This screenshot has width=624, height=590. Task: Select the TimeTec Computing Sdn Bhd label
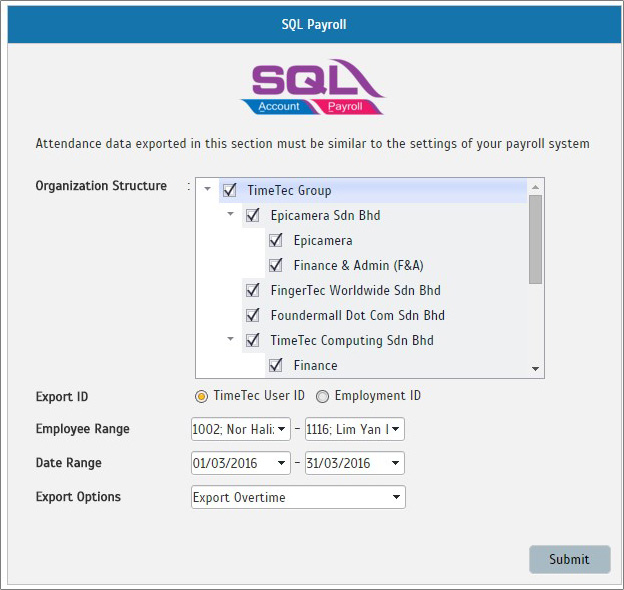pyautogui.click(x=352, y=341)
